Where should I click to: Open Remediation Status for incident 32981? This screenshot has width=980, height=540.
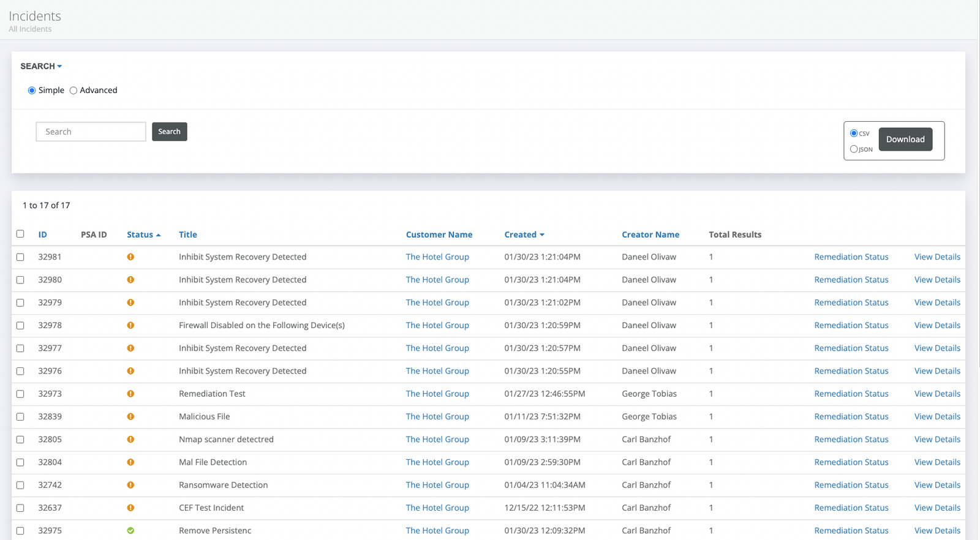point(851,257)
